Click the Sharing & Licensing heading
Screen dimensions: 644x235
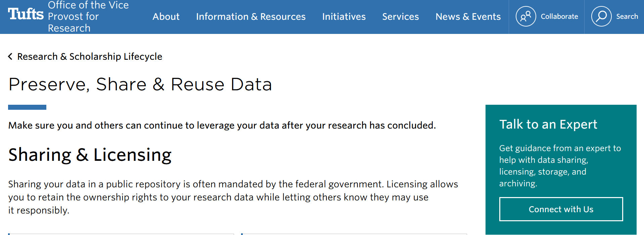click(x=90, y=155)
